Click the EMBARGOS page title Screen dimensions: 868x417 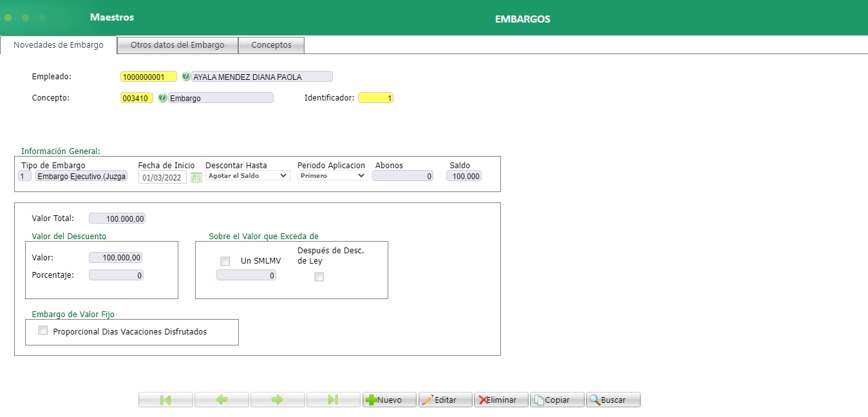pos(523,19)
